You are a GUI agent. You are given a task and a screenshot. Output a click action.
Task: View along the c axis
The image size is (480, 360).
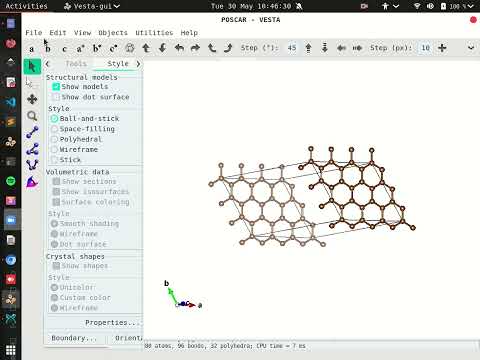click(x=64, y=48)
